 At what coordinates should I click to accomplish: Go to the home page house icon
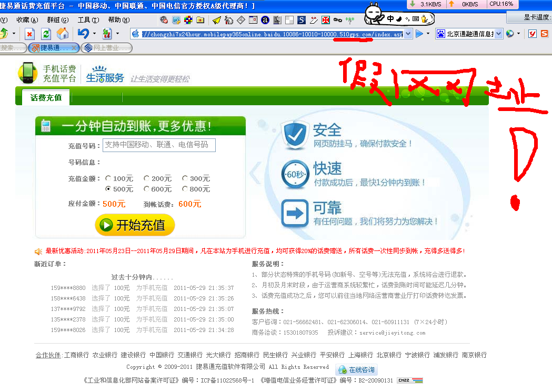tap(63, 34)
